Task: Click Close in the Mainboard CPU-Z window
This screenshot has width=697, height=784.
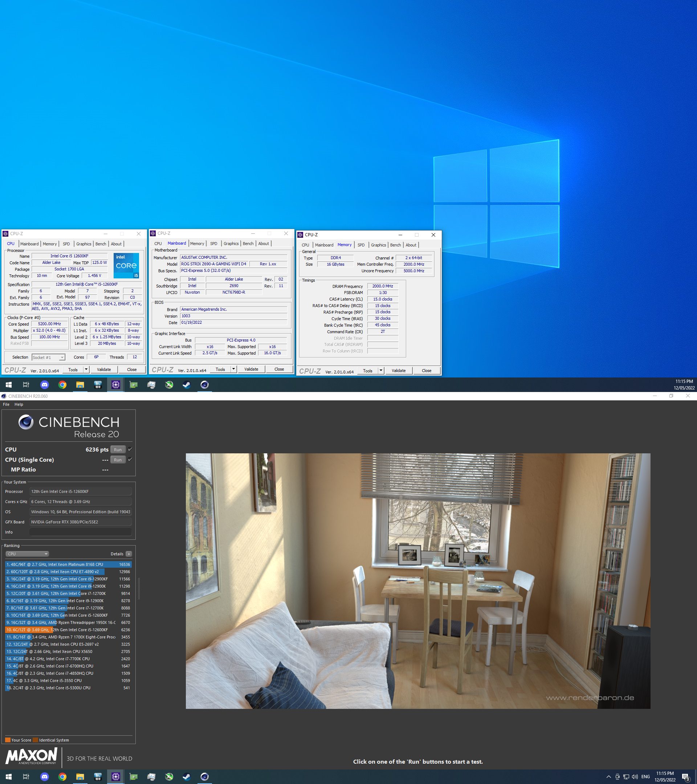Action: pyautogui.click(x=279, y=369)
